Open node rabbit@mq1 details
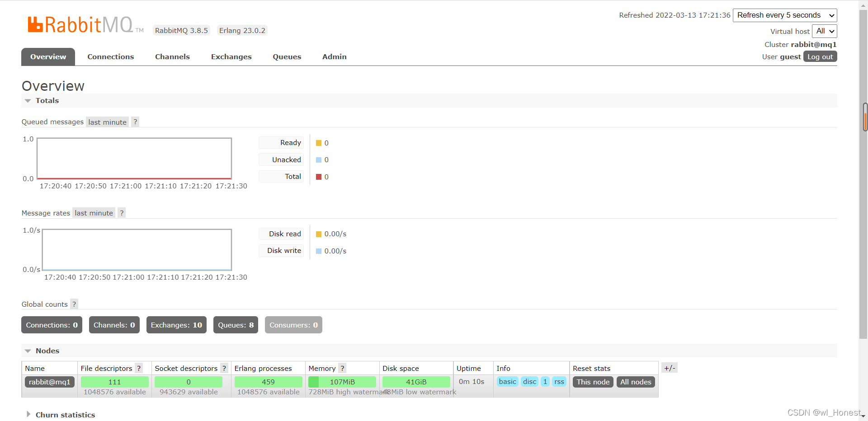Screen dimensions: 868x421 [49, 382]
